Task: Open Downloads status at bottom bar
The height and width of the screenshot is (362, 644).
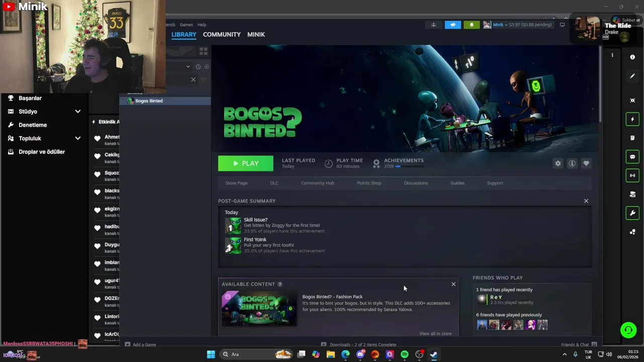Action: point(359,345)
